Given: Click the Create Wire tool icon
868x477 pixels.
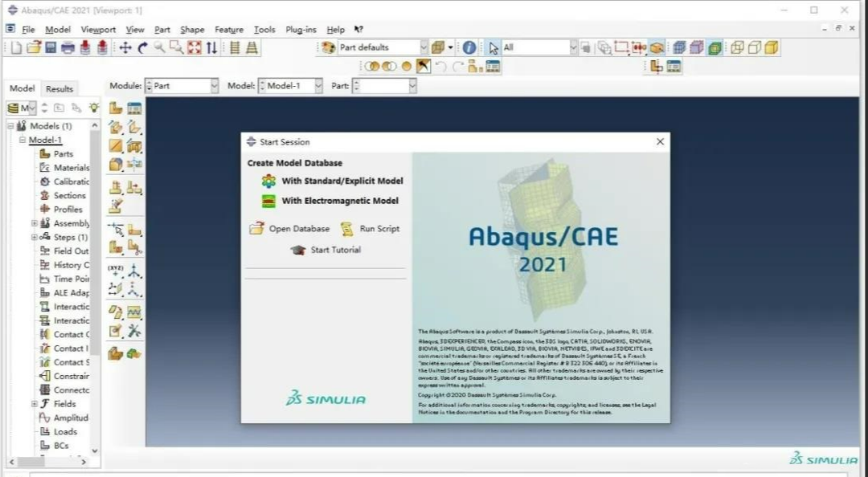Looking at the screenshot, I should 116,146.
